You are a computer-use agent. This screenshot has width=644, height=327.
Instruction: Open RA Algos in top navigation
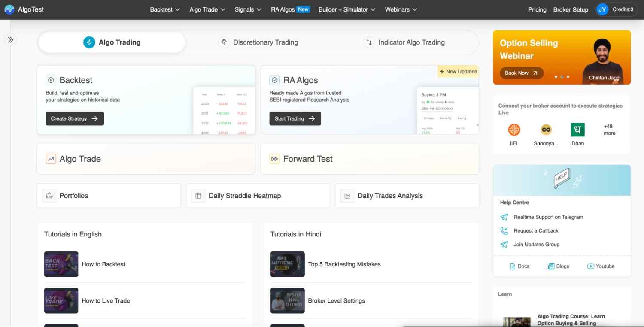(290, 9)
